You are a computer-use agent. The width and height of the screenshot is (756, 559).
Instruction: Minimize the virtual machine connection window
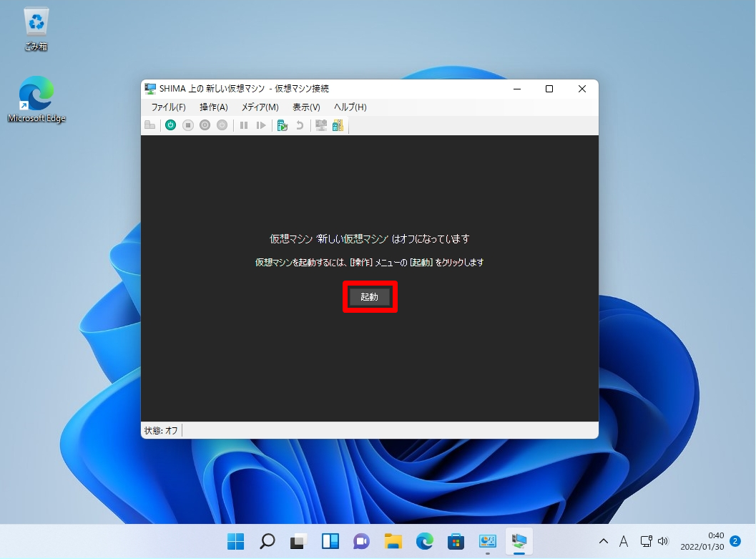(x=517, y=89)
